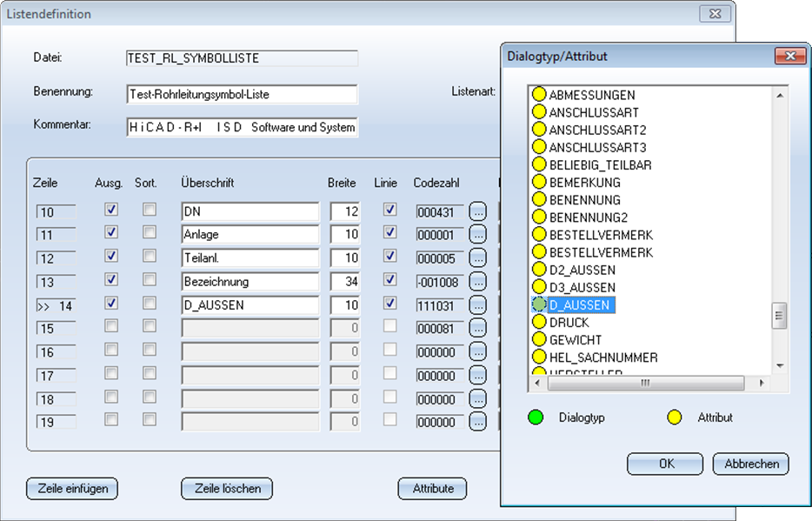The width and height of the screenshot is (812, 521).
Task: Click the yellow icon next to GEWICHT
Action: 539,340
